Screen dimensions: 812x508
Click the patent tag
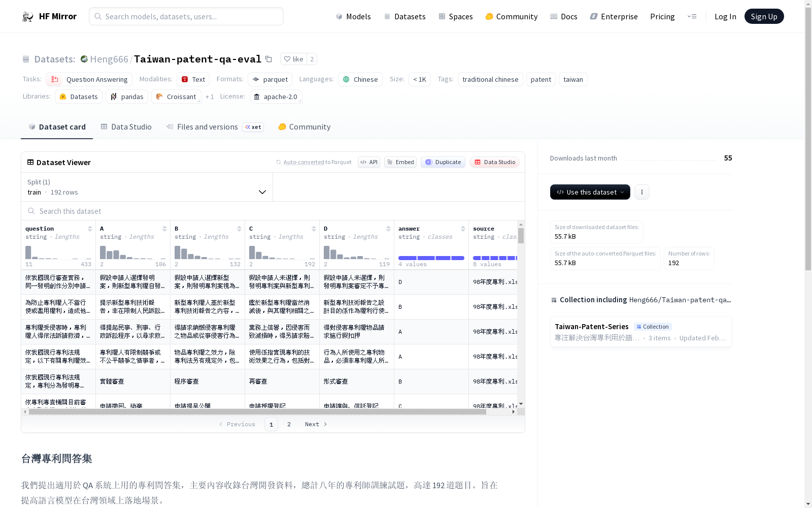(x=540, y=79)
